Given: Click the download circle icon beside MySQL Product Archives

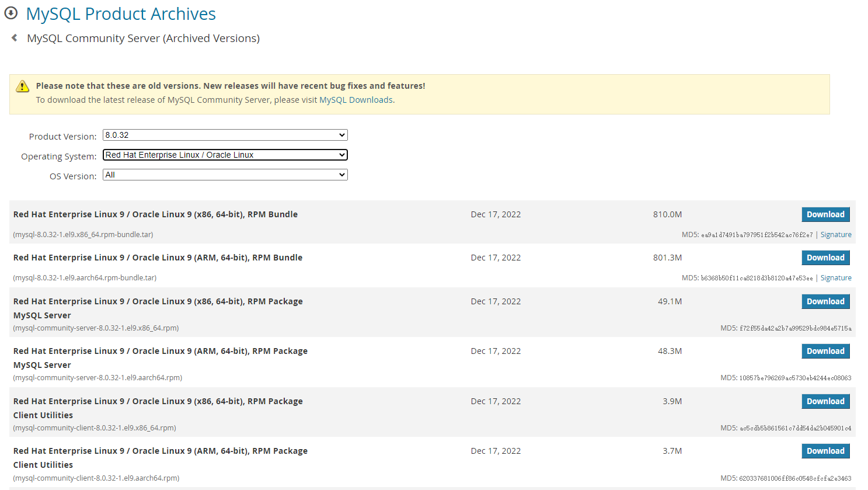Looking at the screenshot, I should 11,13.
